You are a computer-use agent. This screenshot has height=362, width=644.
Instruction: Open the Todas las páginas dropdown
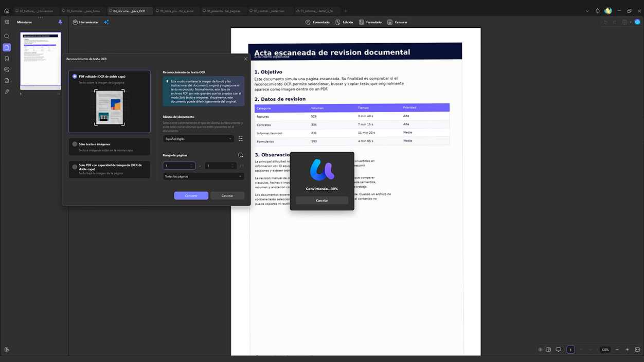(203, 176)
